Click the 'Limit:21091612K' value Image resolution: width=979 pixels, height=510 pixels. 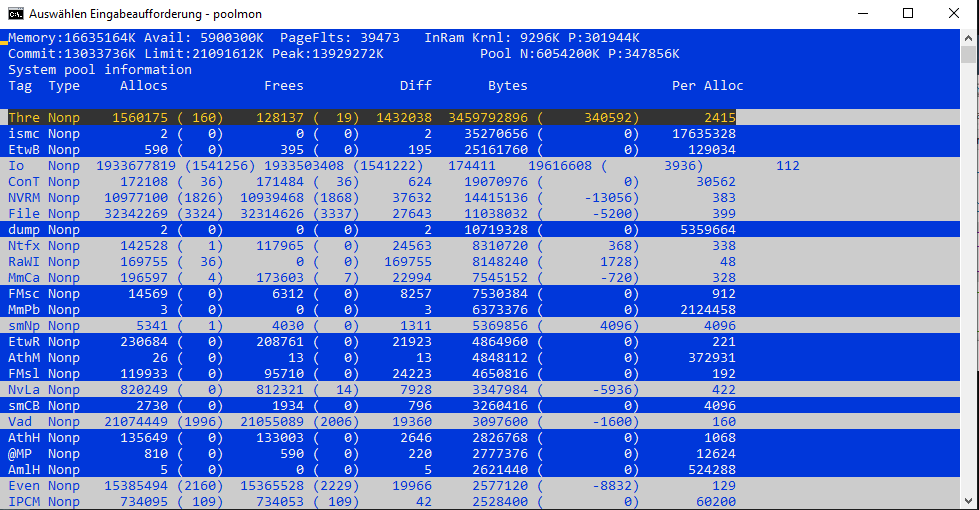tap(204, 54)
